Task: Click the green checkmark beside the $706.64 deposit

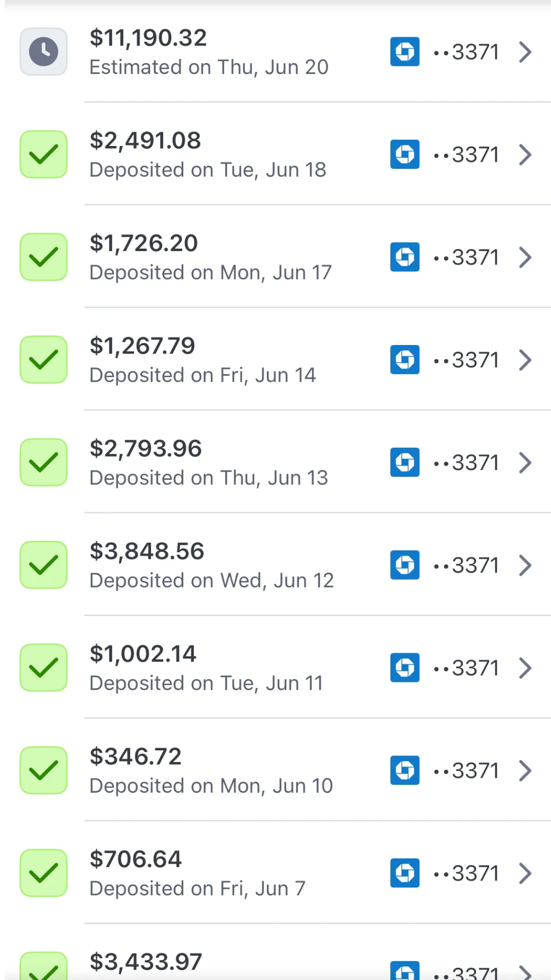Action: [x=43, y=872]
